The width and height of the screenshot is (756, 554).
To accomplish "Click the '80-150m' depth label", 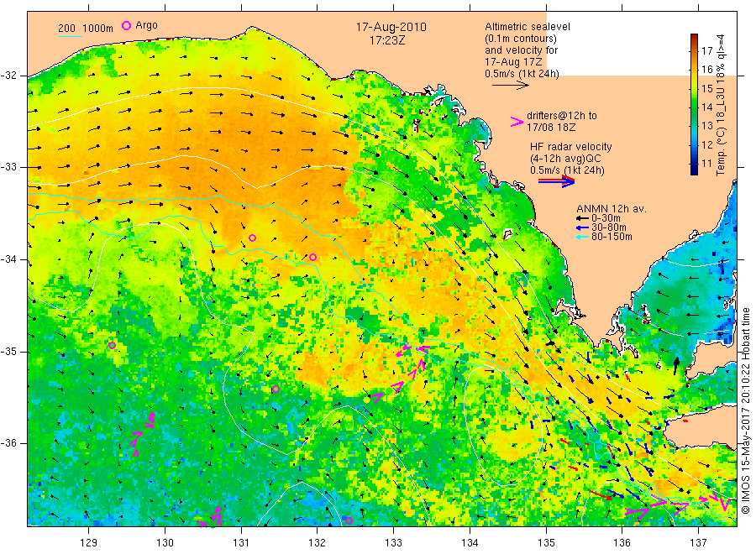I will point(612,237).
